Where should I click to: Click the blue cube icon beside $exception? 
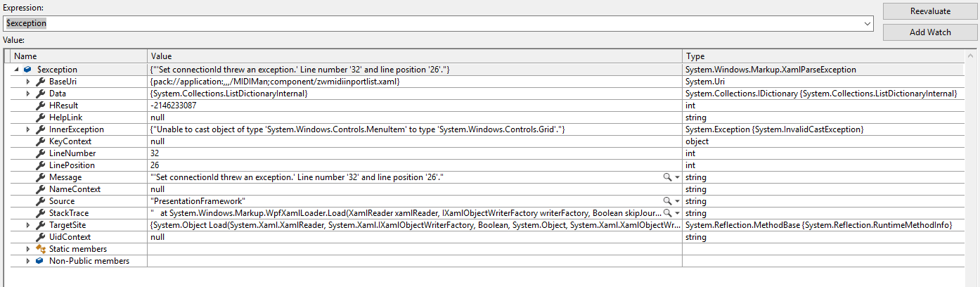[x=27, y=70]
